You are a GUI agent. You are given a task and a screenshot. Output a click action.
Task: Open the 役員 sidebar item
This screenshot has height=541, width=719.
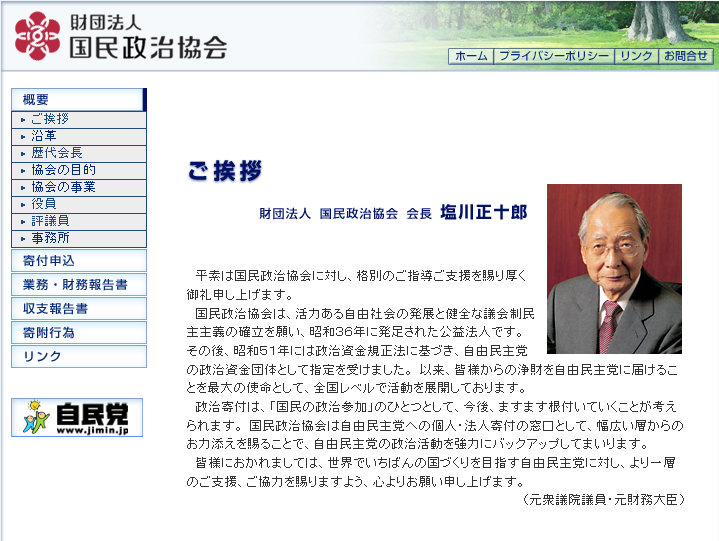click(79, 204)
